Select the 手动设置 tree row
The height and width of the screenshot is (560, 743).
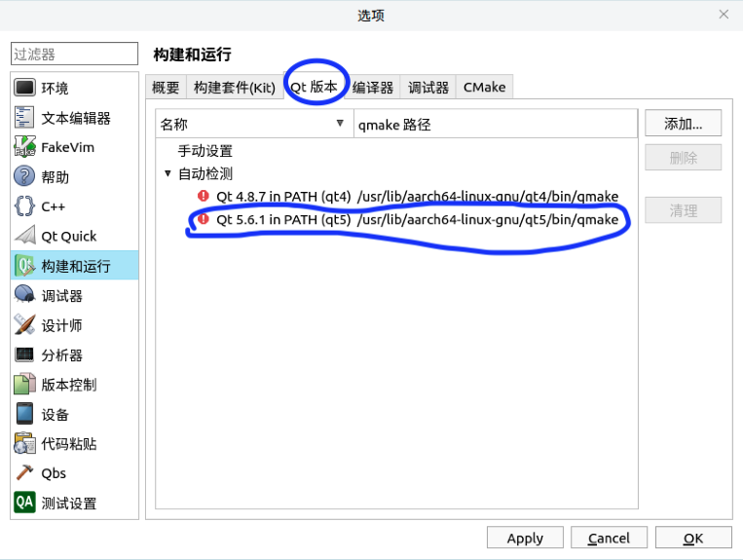[x=396, y=151]
